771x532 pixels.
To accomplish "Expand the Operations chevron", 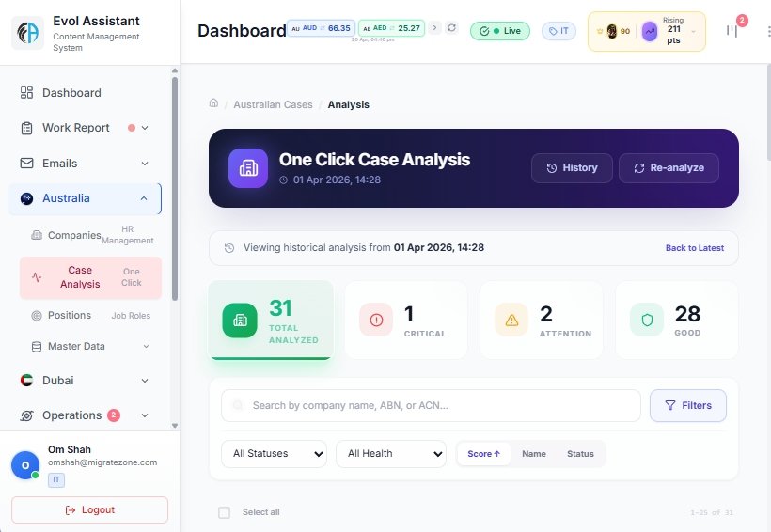I will [x=145, y=415].
